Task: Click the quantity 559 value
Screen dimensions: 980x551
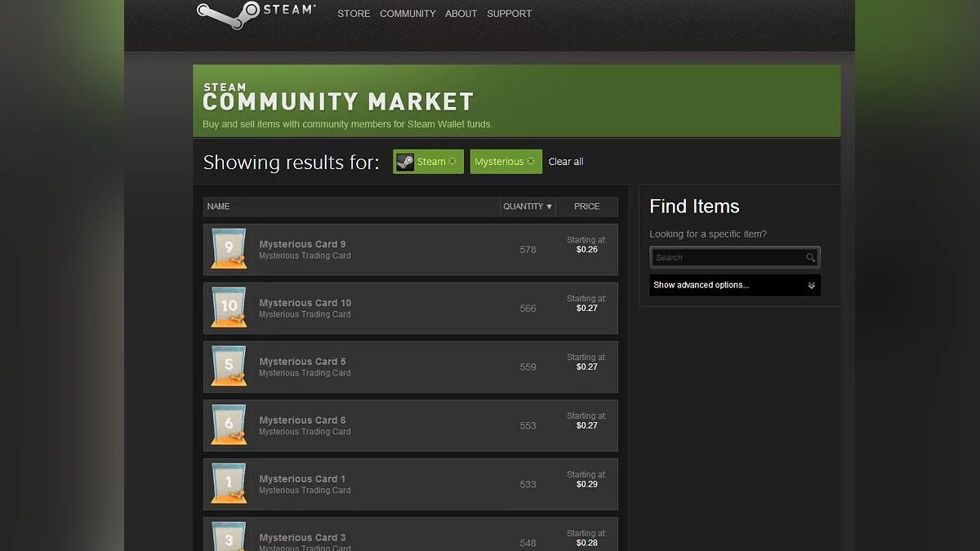Action: click(x=528, y=367)
